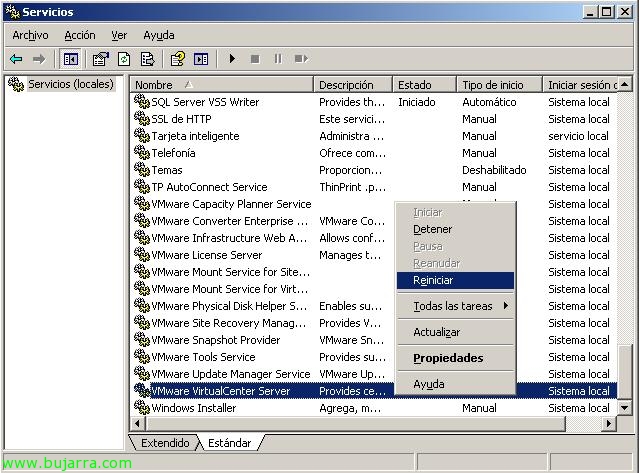This screenshot has width=639, height=473.
Task: Toggle the console tree pane icon
Action: coord(71,59)
